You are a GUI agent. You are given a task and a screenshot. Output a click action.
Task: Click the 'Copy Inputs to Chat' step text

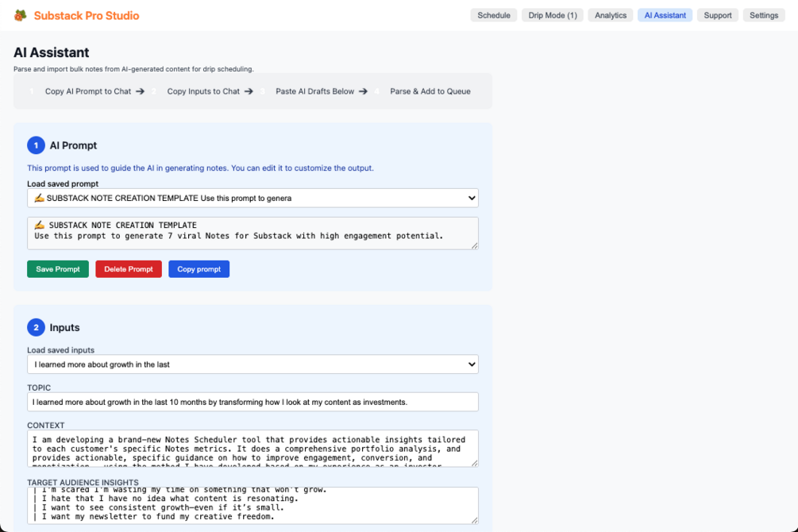pyautogui.click(x=203, y=91)
